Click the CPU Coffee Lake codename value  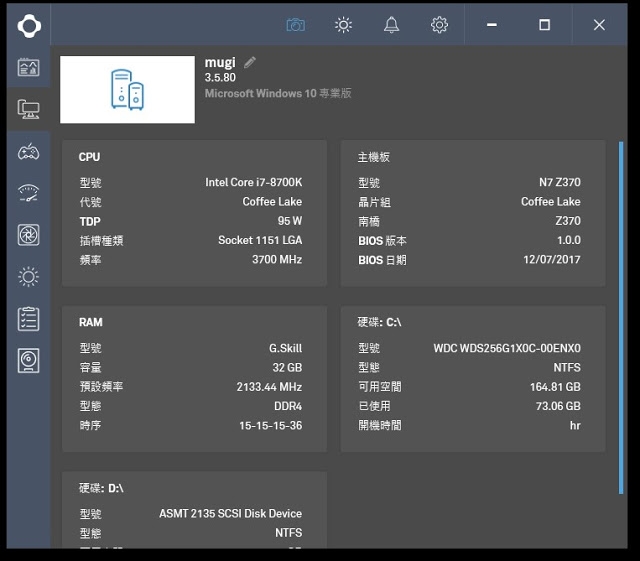pos(272,201)
